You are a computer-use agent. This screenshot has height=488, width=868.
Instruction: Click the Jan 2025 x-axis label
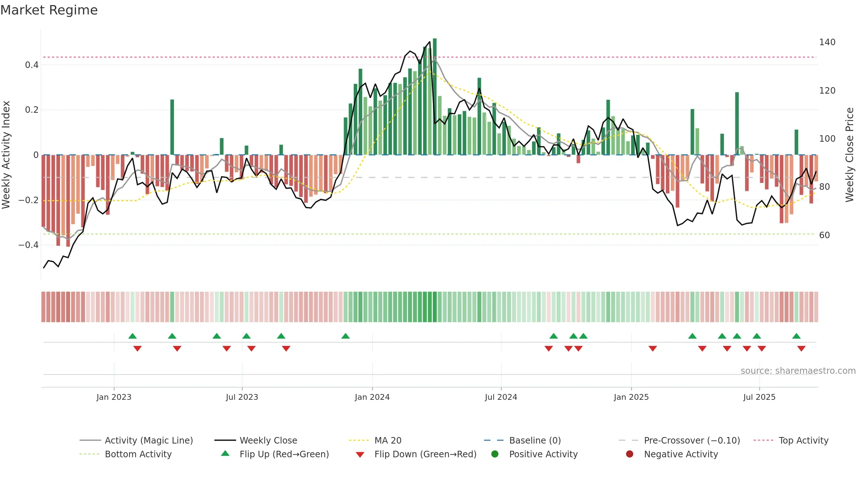pyautogui.click(x=631, y=397)
